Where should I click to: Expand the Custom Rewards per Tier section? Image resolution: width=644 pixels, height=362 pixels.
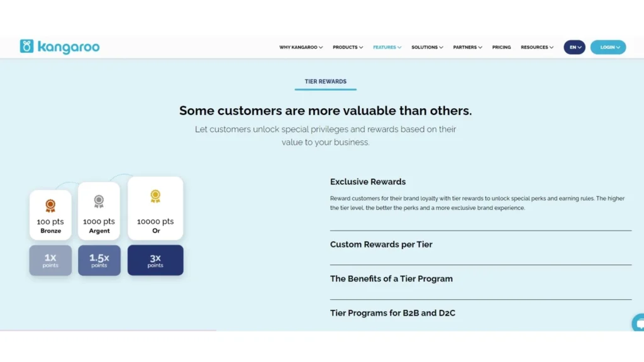click(381, 244)
